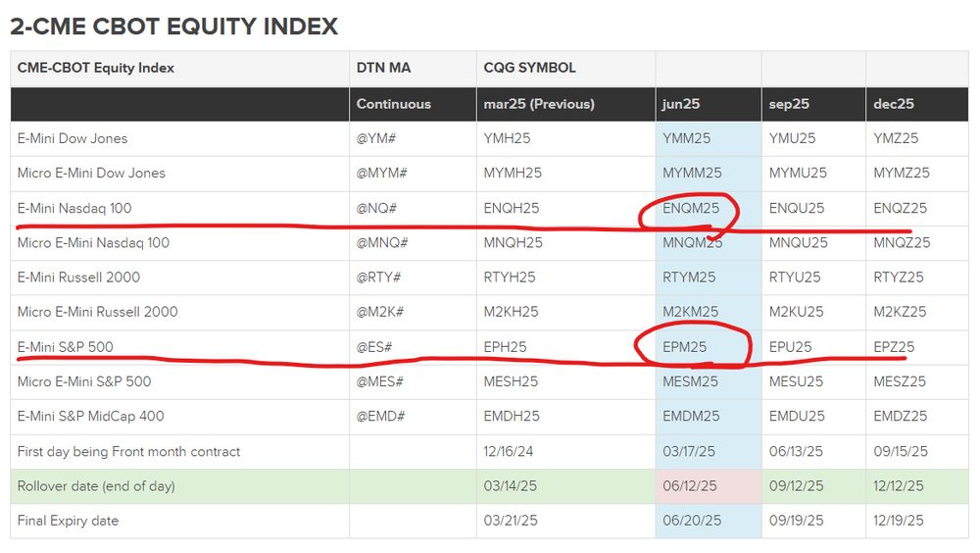
Task: Select the '@MYM#' continuous symbol
Action: [382, 173]
